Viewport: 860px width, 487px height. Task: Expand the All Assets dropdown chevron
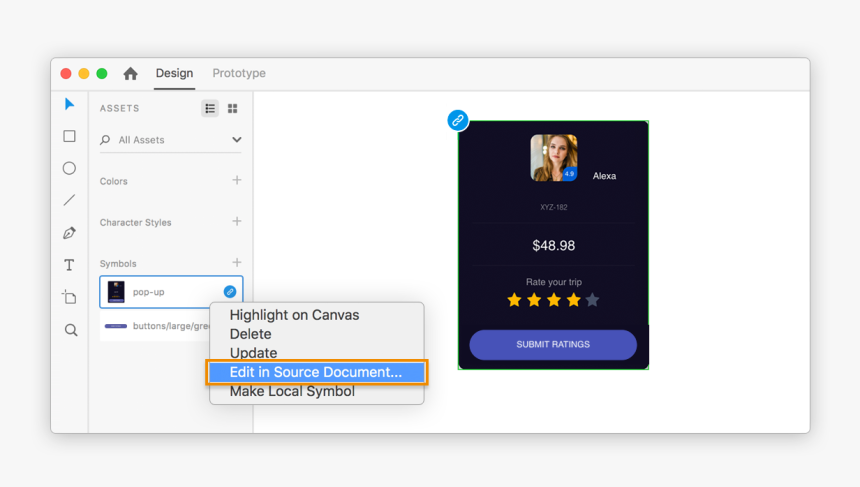(x=236, y=140)
